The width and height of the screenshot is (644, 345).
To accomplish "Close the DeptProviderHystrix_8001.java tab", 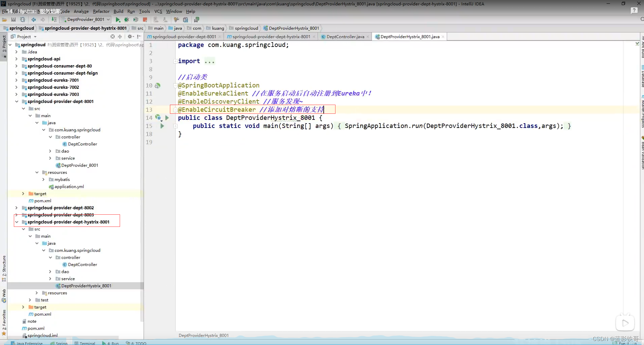I will [443, 37].
